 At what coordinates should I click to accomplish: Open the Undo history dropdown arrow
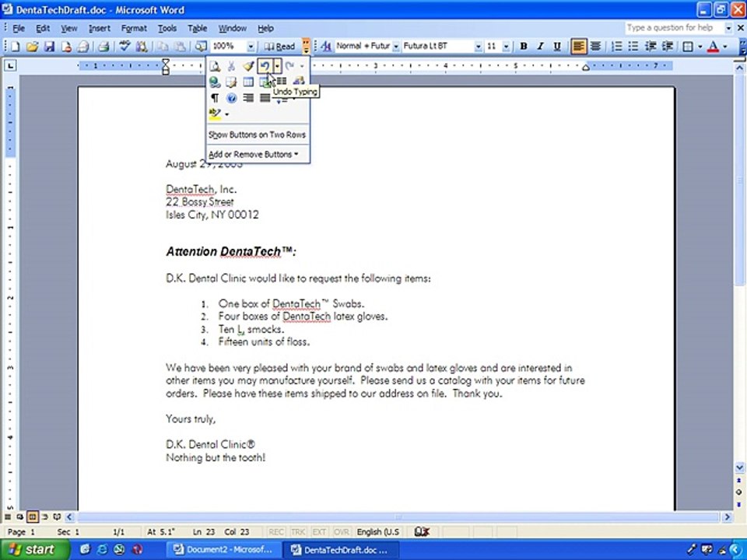[x=277, y=66]
